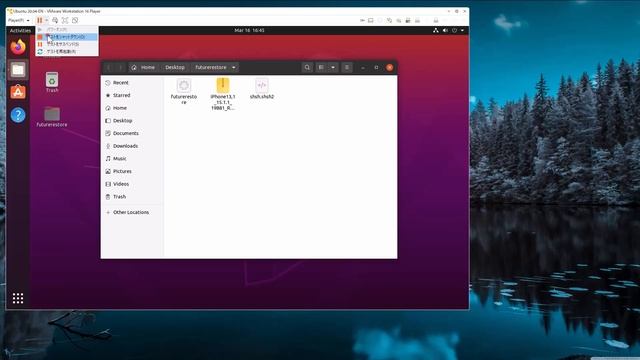Select Documents in the Files sidebar
Screen dimensions: 640x360
[132, 133]
